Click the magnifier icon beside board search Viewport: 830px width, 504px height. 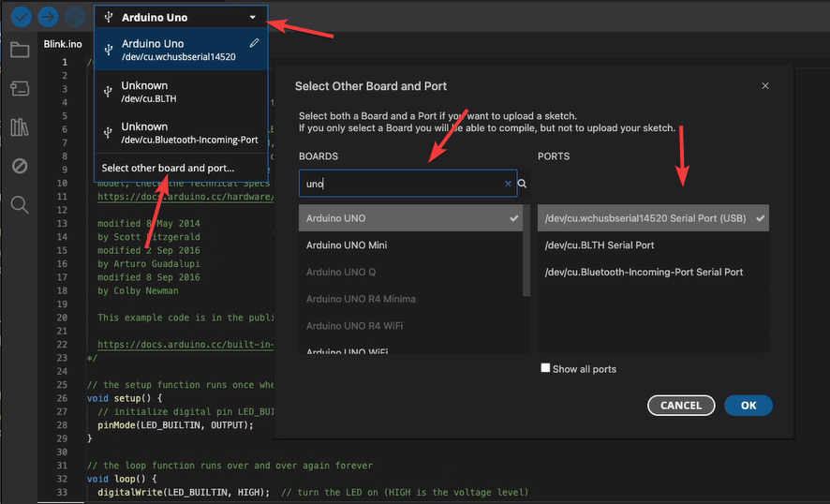click(522, 184)
